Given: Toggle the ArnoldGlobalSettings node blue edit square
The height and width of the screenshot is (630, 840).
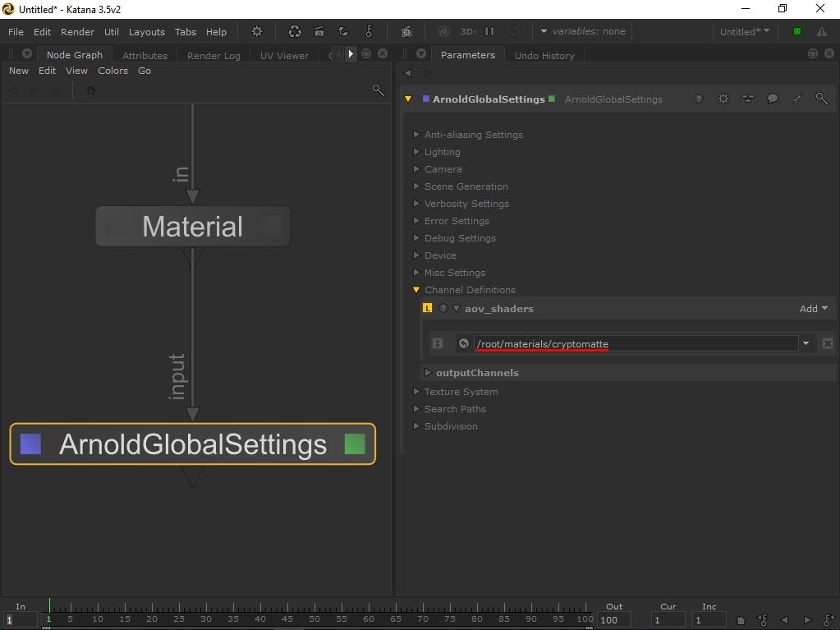Looking at the screenshot, I should pos(30,444).
